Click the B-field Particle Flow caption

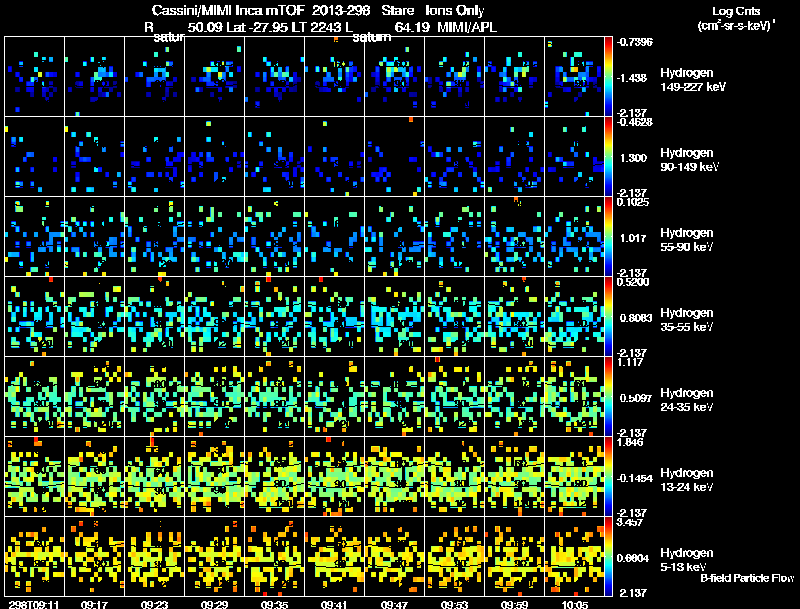click(747, 578)
